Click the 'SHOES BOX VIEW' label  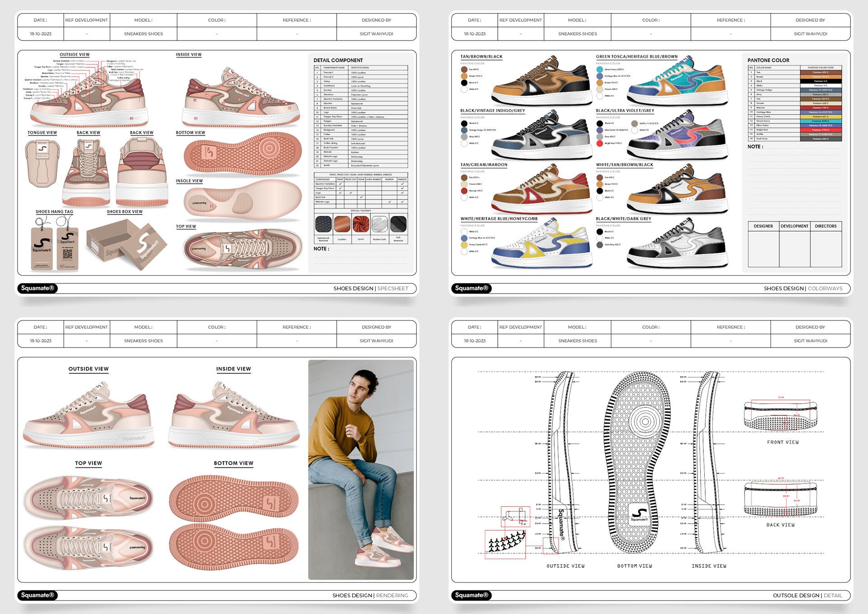coord(124,212)
